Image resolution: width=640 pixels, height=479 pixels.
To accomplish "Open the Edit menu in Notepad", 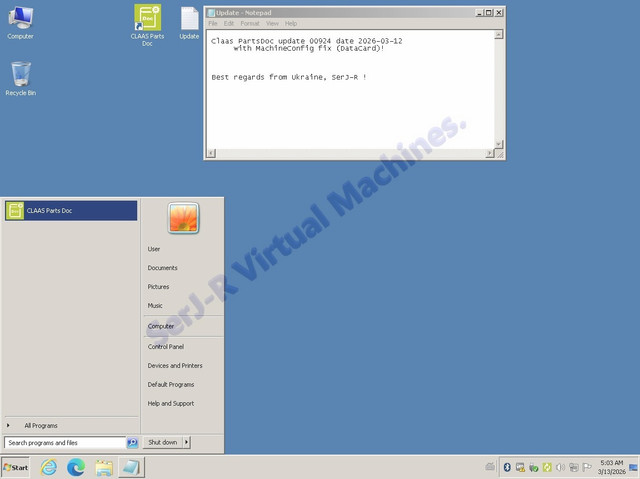I will tap(229, 24).
